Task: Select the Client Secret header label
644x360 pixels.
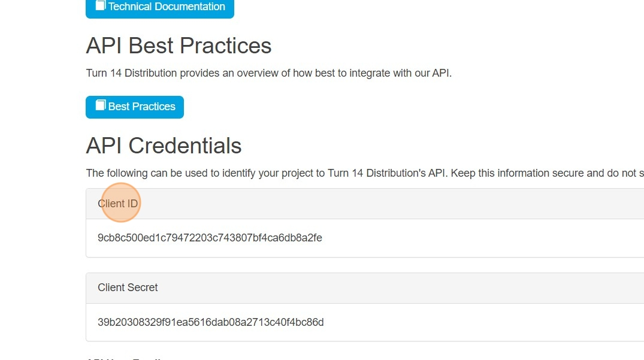Action: [128, 288]
